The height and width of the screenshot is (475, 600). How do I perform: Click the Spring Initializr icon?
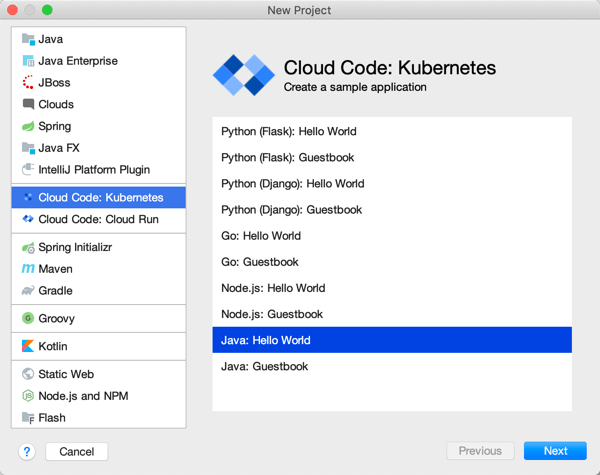(28, 248)
